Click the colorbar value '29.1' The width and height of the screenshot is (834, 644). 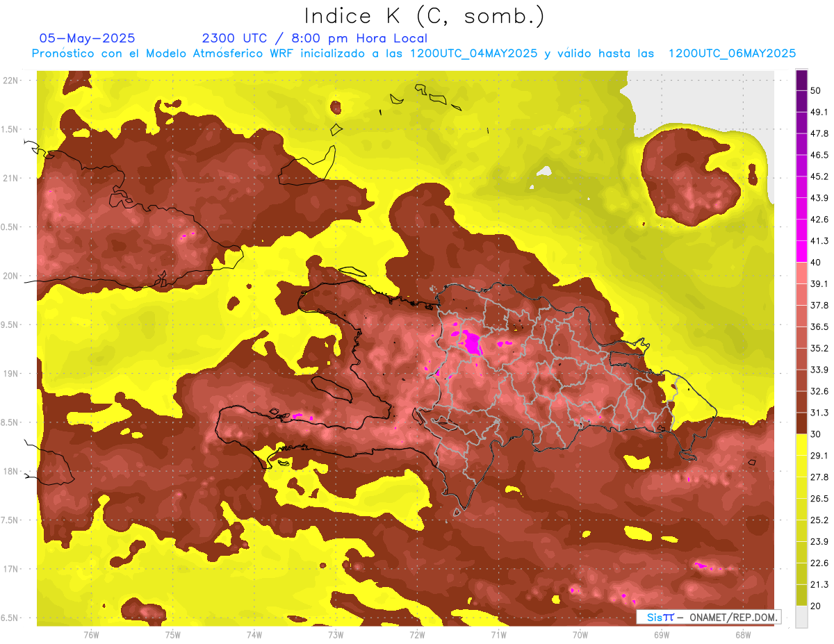pyautogui.click(x=819, y=456)
